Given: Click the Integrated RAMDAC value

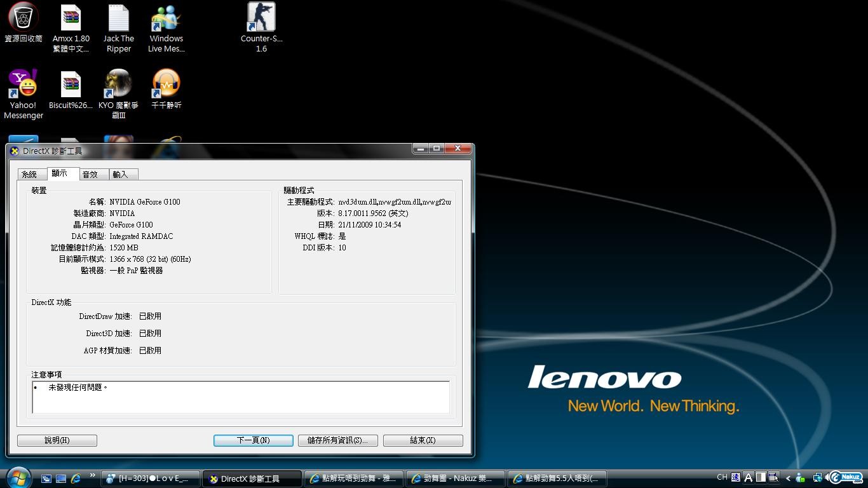Looking at the screenshot, I should click(141, 236).
